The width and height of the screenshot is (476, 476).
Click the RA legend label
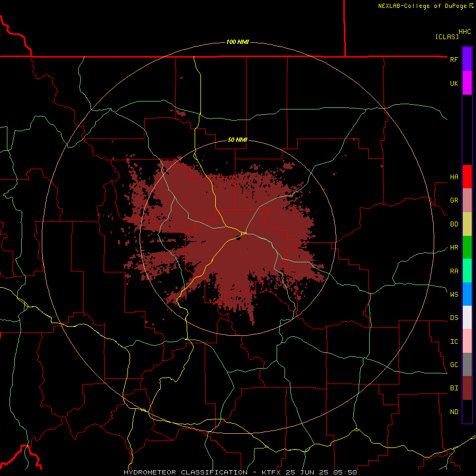[454, 271]
